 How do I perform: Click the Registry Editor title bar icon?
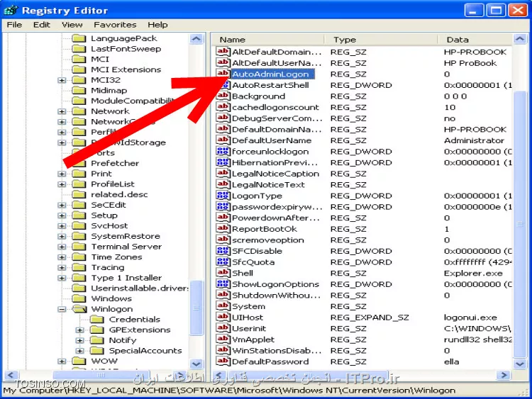tap(11, 10)
